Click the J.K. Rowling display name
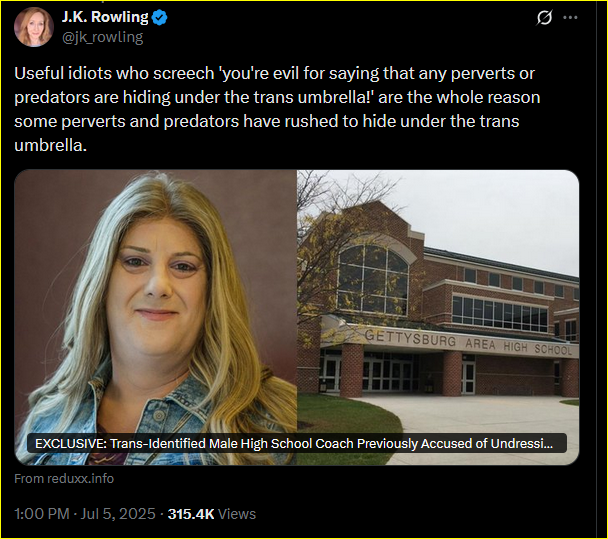Screen dimensions: 608x539 point(105,17)
